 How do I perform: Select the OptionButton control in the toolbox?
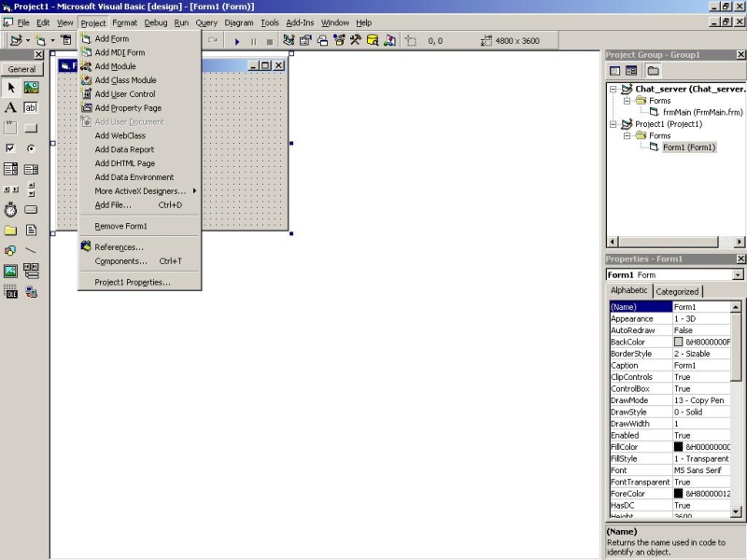click(31, 148)
